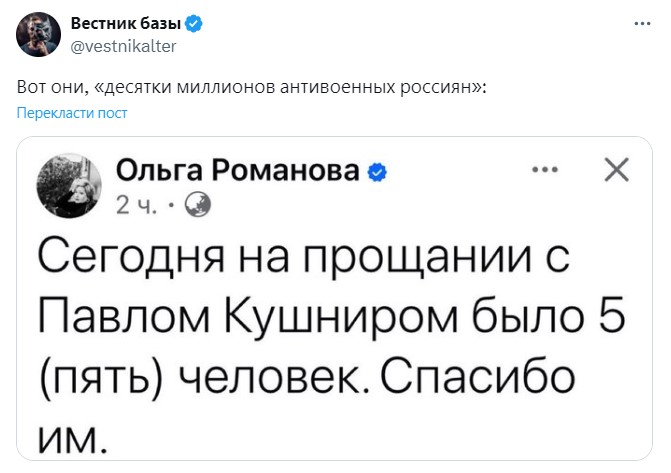Open the @vestnikalter handle link
671x473 pixels.
point(122,45)
